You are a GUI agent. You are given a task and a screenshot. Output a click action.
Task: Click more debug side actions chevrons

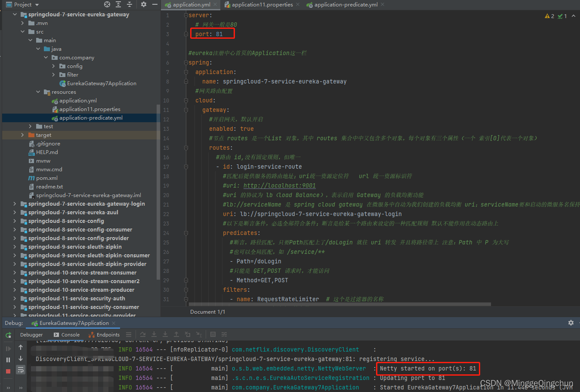coord(8,387)
